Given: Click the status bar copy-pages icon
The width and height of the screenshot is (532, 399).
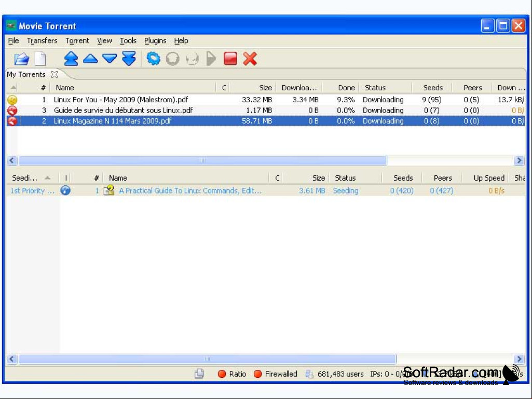Looking at the screenshot, I should pyautogui.click(x=199, y=374).
